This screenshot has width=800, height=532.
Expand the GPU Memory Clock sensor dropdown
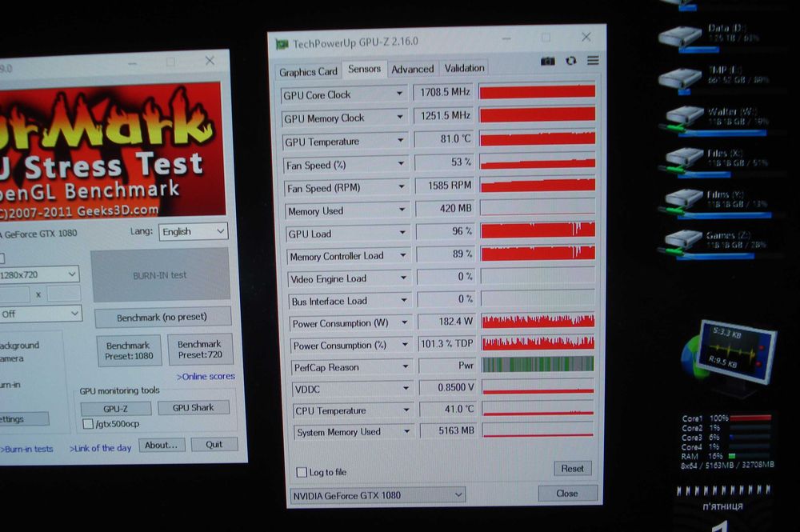coord(400,118)
